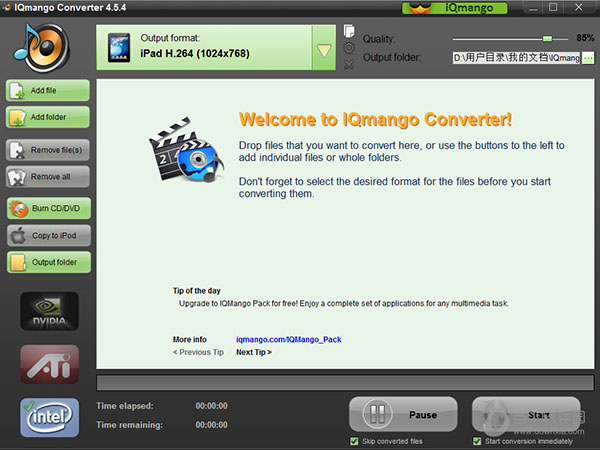This screenshot has width=600, height=450.
Task: Expand the Output format dropdown arrow
Action: click(324, 48)
